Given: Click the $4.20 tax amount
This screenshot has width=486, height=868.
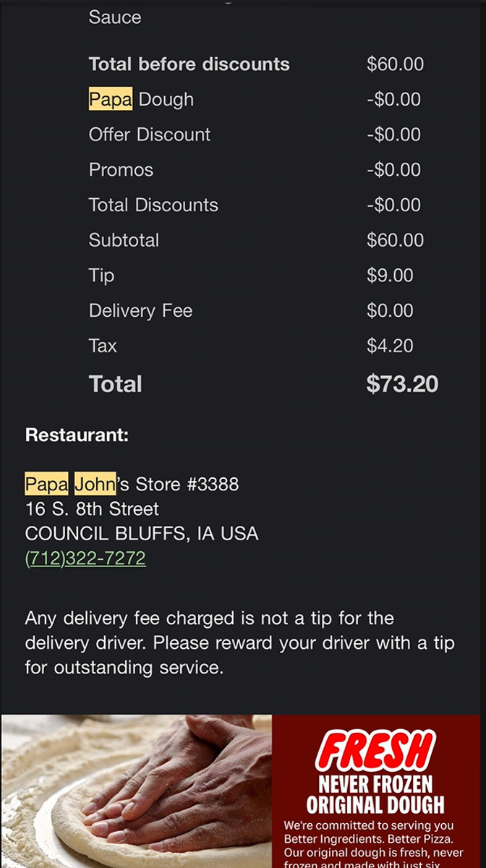Looking at the screenshot, I should coord(390,346).
